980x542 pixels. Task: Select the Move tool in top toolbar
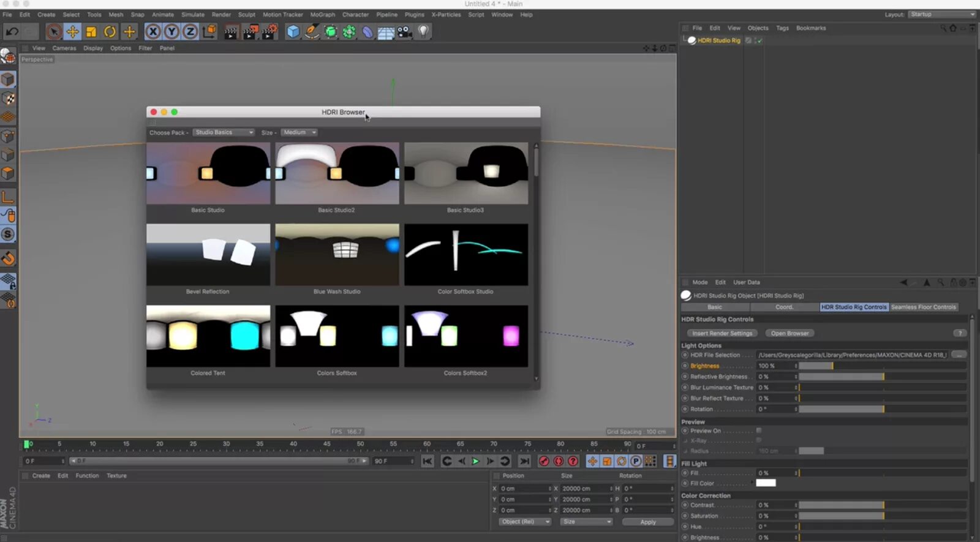[72, 32]
